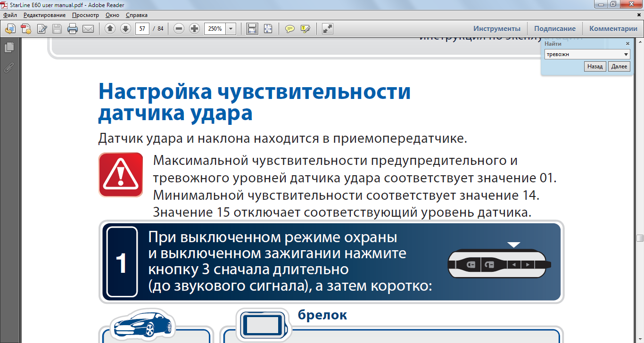Open the page thumbnails panel
This screenshot has width=644, height=343.
(9, 48)
